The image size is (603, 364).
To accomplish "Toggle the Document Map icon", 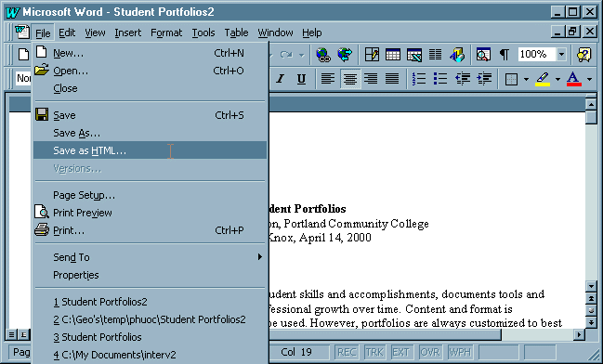I will pyautogui.click(x=483, y=55).
